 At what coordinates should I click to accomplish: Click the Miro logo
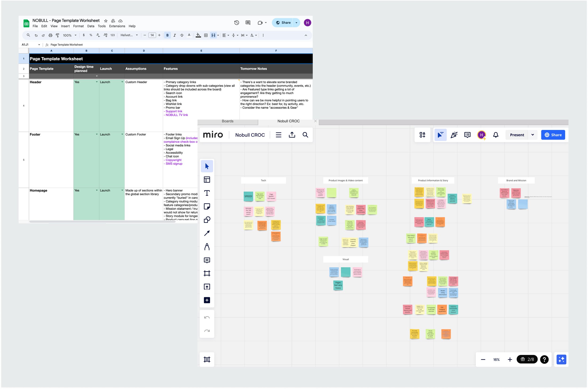coord(213,135)
